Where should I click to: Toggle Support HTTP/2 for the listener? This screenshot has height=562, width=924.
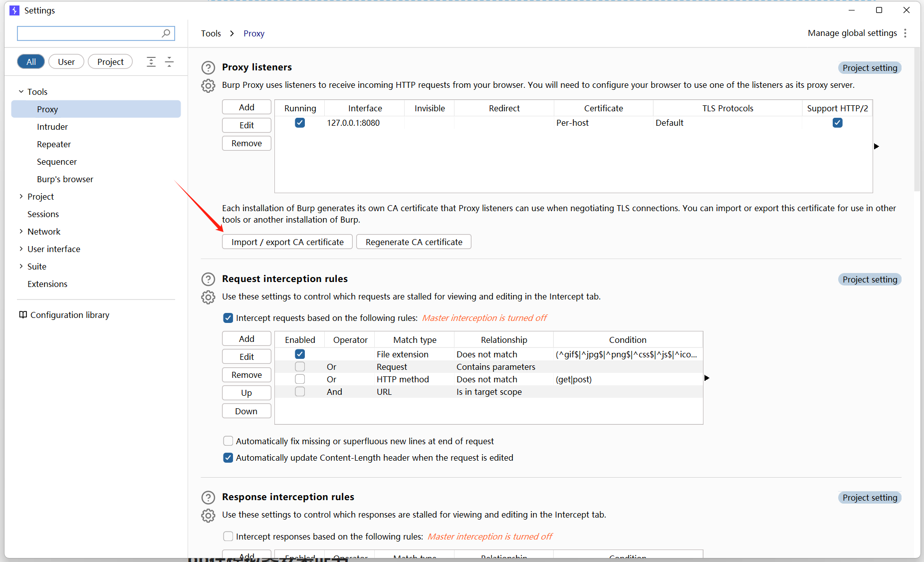click(x=838, y=123)
